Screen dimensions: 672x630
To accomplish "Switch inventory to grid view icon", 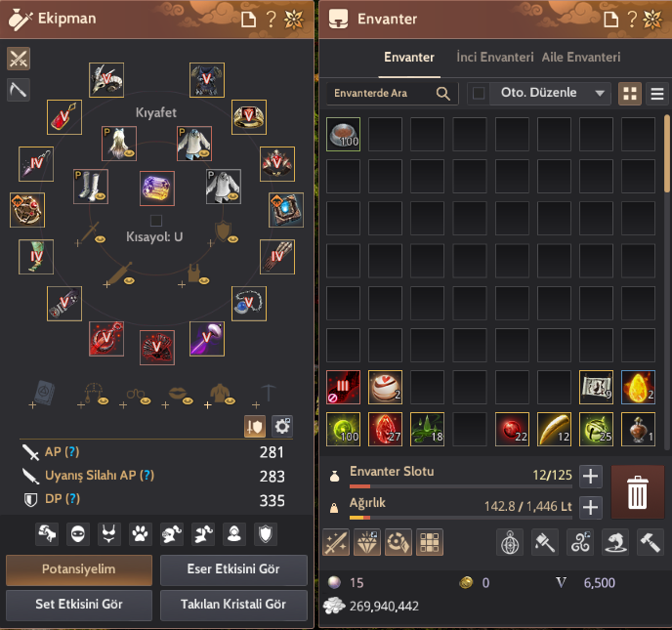I will point(630,94).
